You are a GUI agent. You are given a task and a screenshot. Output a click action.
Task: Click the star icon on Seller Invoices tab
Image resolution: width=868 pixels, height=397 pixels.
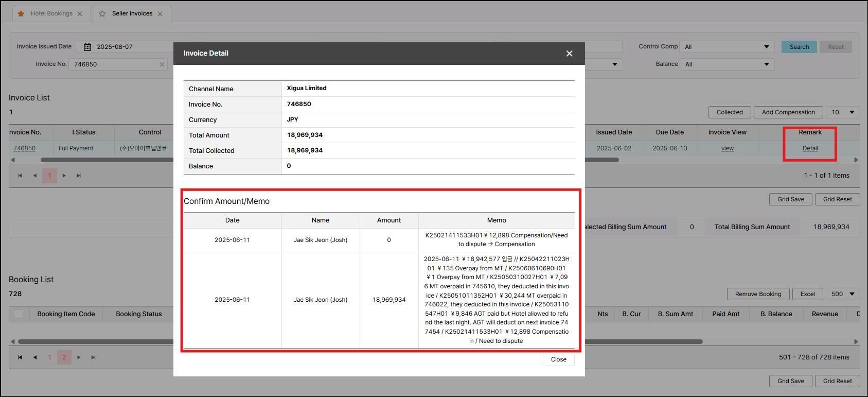(102, 14)
